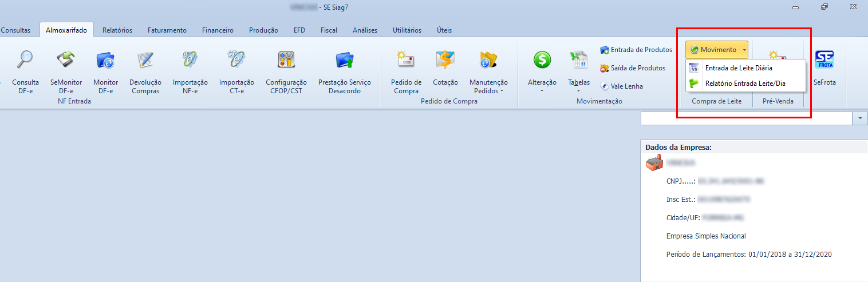Open the Cotação tool
868x282 pixels.
(445, 68)
